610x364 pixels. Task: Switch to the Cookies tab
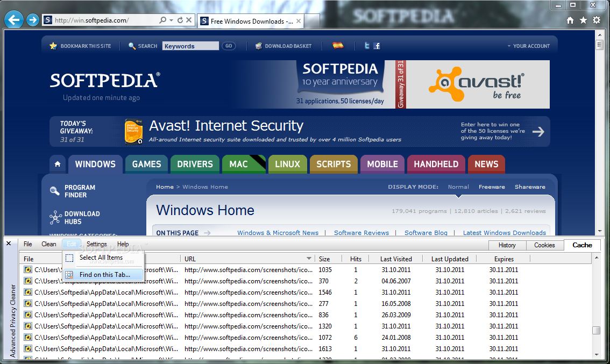pyautogui.click(x=544, y=245)
